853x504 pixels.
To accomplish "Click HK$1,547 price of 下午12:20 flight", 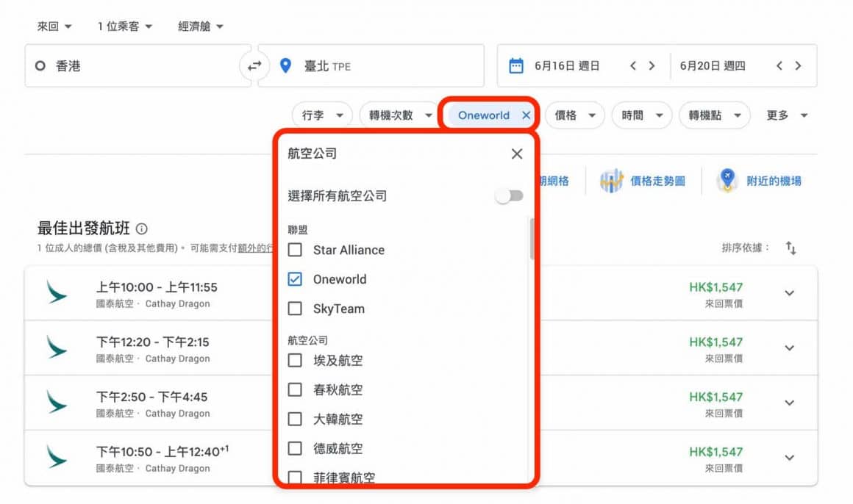I will click(715, 342).
